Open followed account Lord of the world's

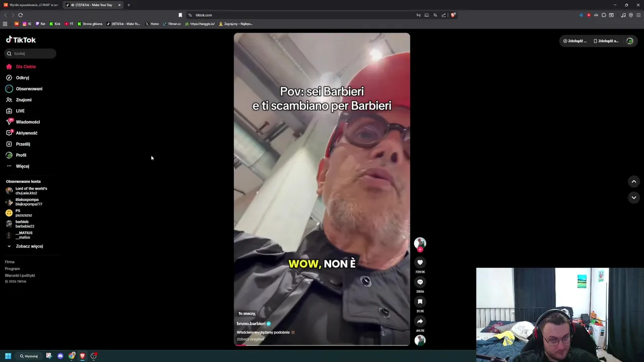coord(27,191)
